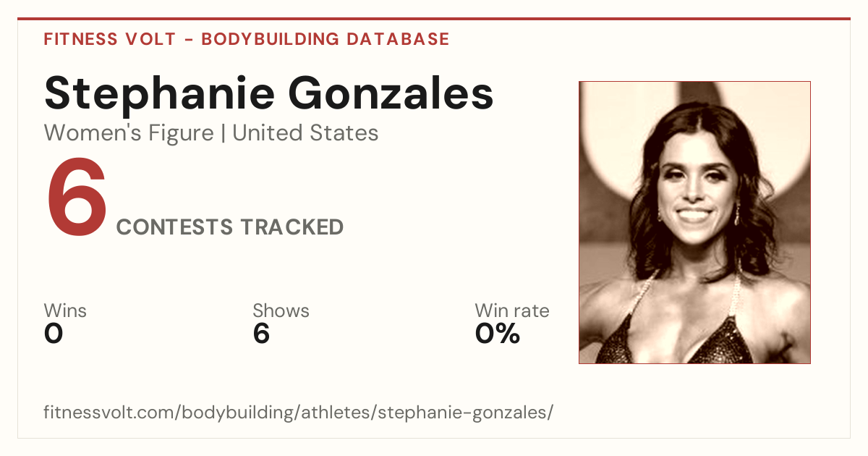Click the Stephanie Gonzales name heading
Image resolution: width=868 pixels, height=456 pixels.
point(269,94)
